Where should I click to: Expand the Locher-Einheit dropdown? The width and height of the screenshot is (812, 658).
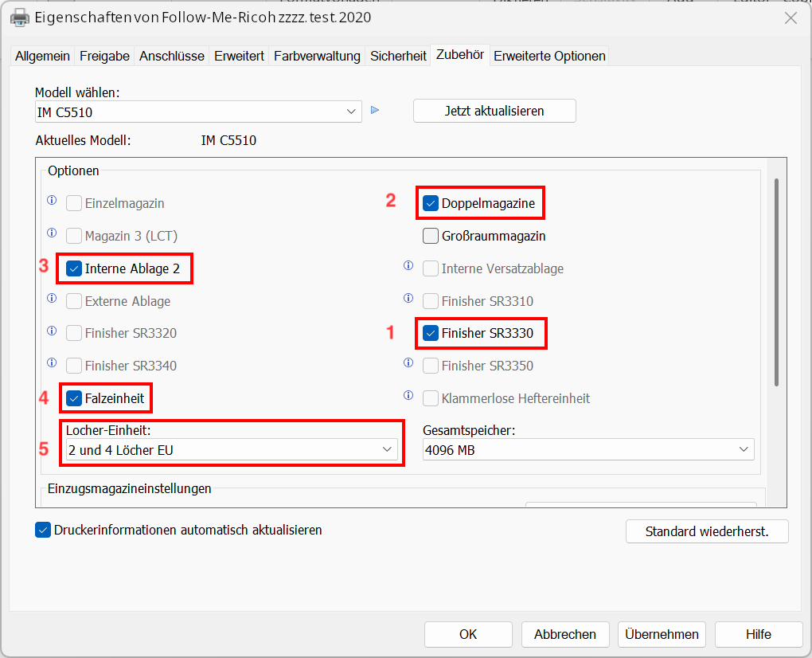pos(232,450)
